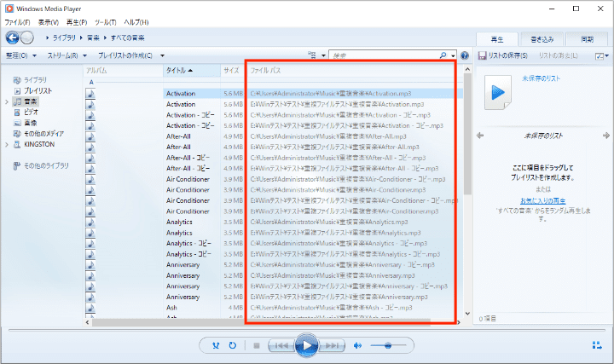Click すべての音楽 in the breadcrumb
This screenshot has width=614, height=364.
click(127, 38)
